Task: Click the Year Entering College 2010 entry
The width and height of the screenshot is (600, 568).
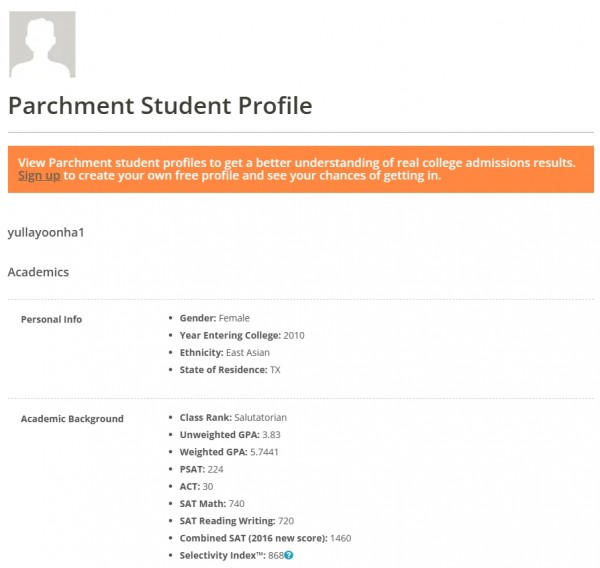Action: (x=242, y=335)
